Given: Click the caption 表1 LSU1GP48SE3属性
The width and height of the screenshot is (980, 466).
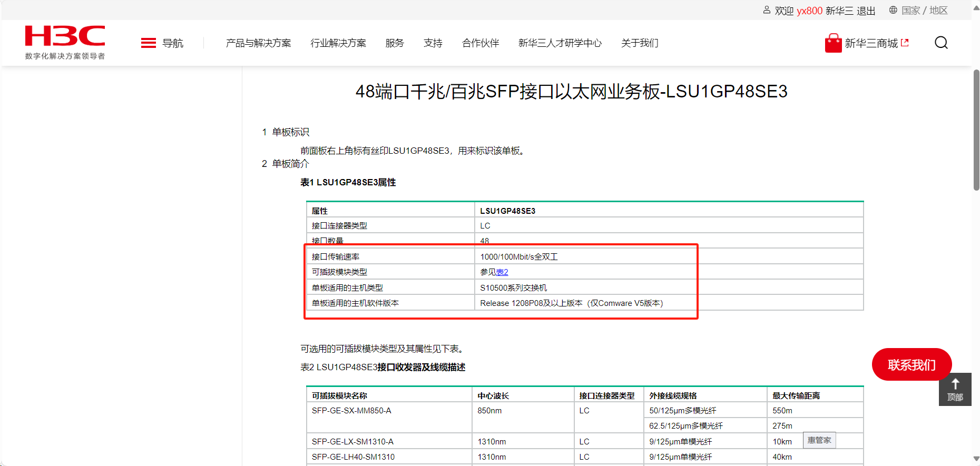Looking at the screenshot, I should [348, 182].
